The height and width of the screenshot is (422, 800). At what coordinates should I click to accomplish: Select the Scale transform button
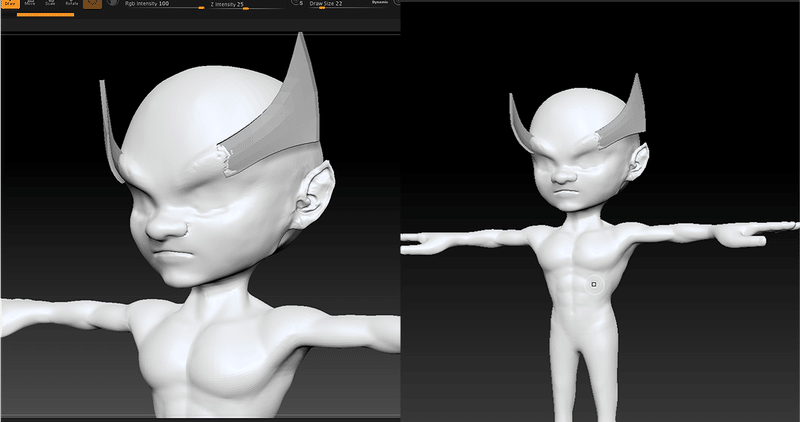point(51,4)
